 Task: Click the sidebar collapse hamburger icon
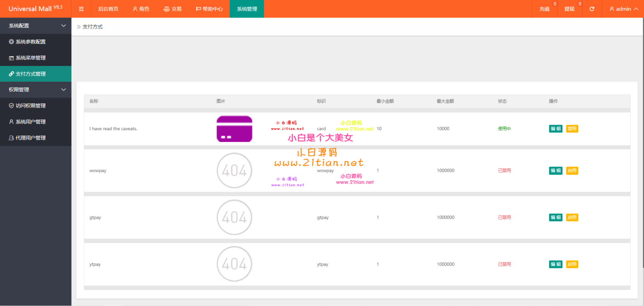(x=81, y=8)
